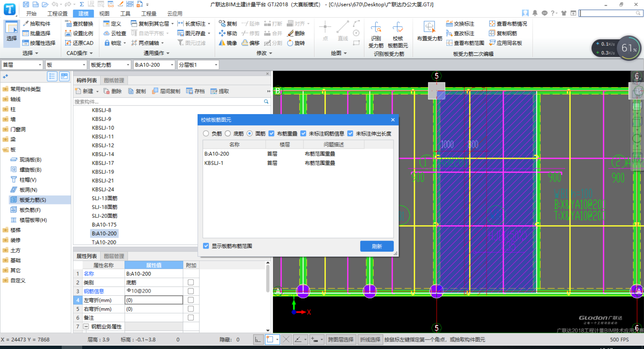
Task: Expand the 梁 tree node
Action: [x=5, y=139]
